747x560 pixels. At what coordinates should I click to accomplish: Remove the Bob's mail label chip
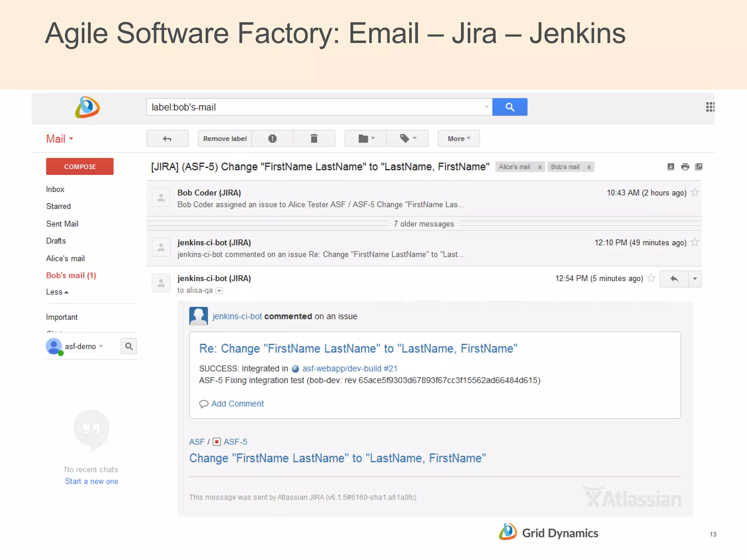coord(589,167)
